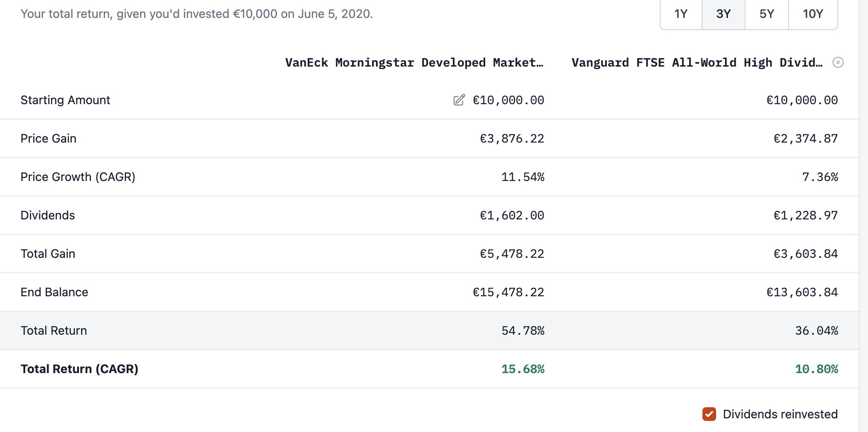Uncheck the Dividends reinvested checkbox
The height and width of the screenshot is (432, 868).
coord(709,414)
